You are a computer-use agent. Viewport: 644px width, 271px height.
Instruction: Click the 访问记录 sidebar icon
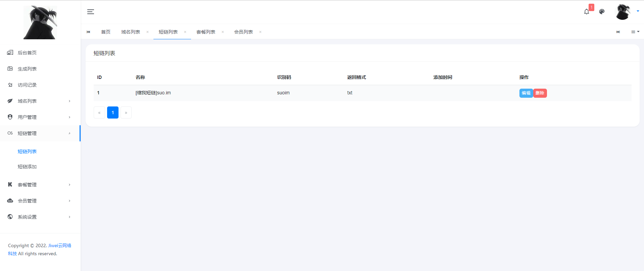[x=10, y=85]
